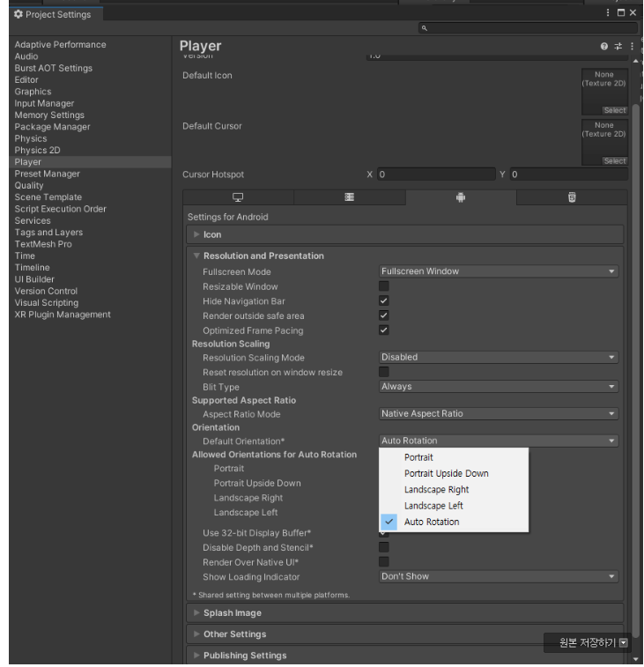The height and width of the screenshot is (667, 644).
Task: Enable Reset resolution on window resize
Action: point(384,372)
